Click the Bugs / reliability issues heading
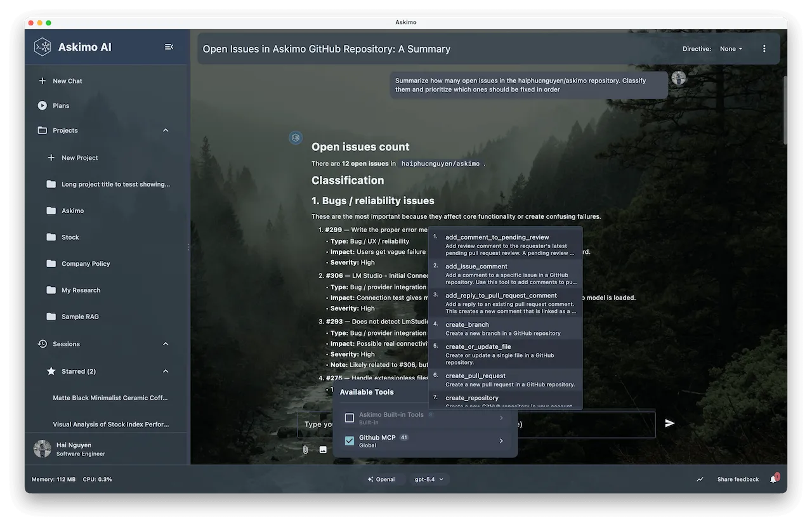The height and width of the screenshot is (526, 812). [373, 201]
